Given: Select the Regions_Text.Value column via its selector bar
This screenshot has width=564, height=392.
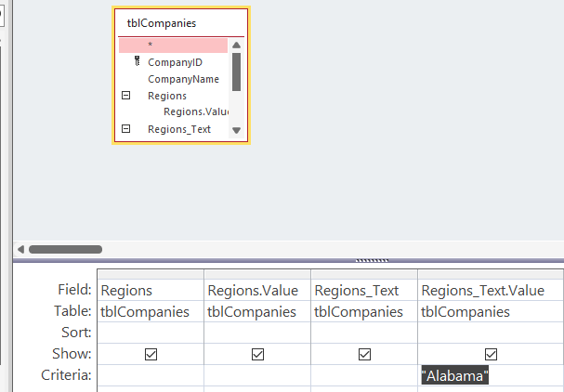Looking at the screenshot, I should (x=491, y=275).
